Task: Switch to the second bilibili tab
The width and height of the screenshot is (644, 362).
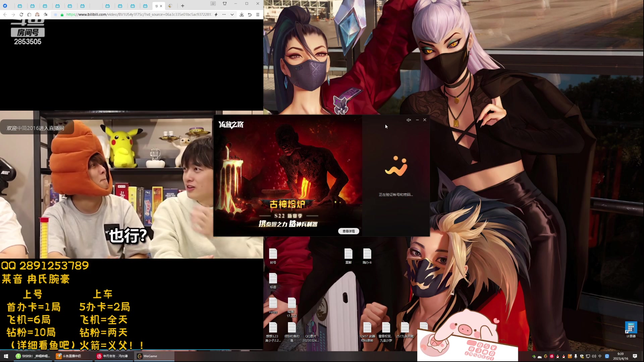Action: coord(32,6)
